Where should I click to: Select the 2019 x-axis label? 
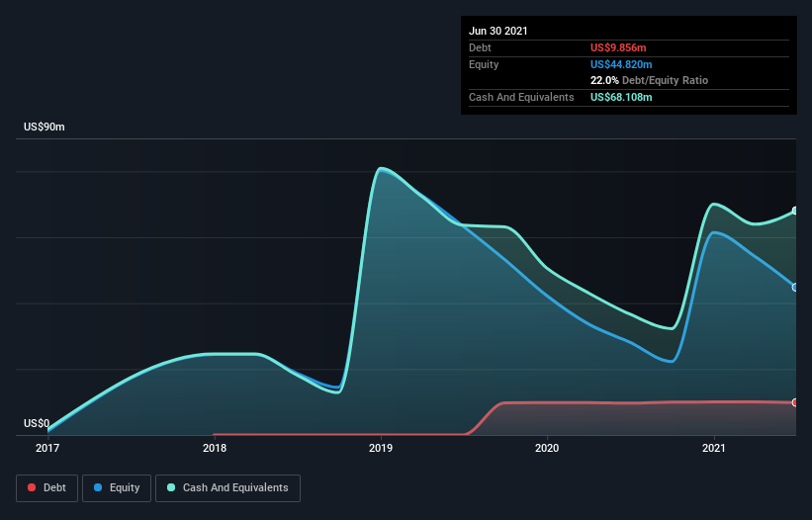tap(381, 448)
